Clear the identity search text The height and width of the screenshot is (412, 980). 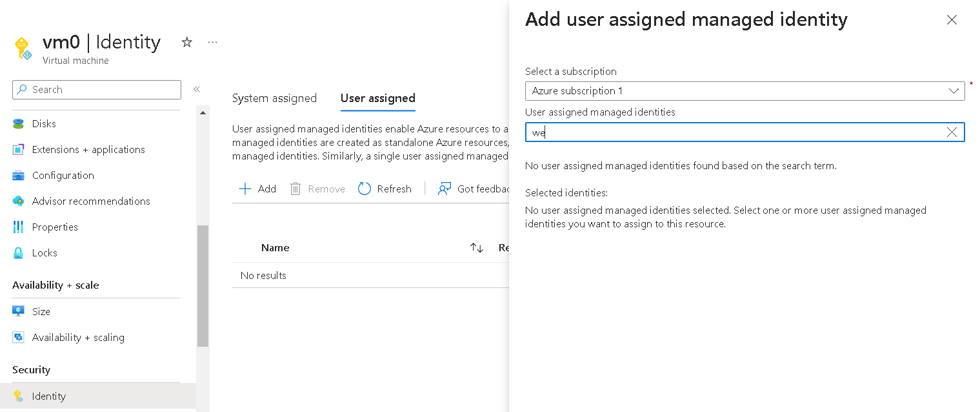[952, 132]
